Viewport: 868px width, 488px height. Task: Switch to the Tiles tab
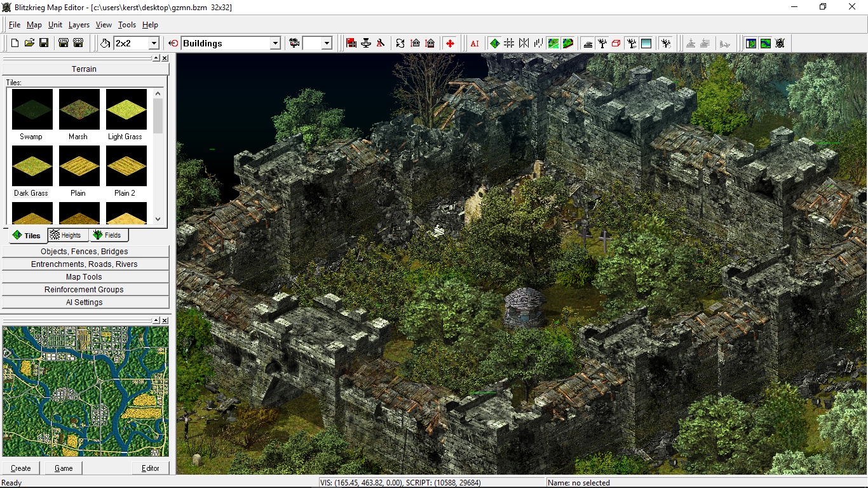click(27, 236)
